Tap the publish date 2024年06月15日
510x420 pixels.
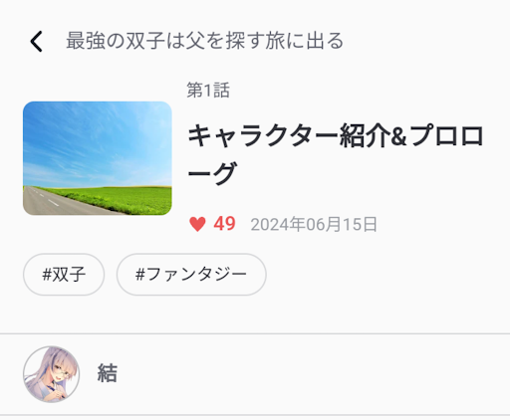coord(314,225)
